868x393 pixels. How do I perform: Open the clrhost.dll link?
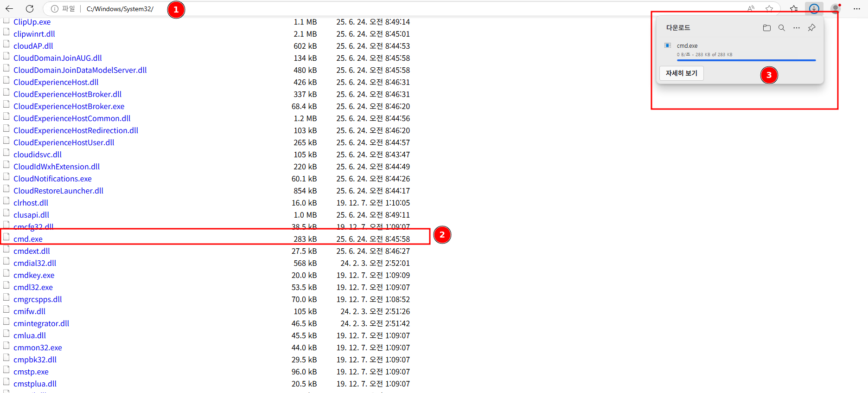(x=31, y=203)
